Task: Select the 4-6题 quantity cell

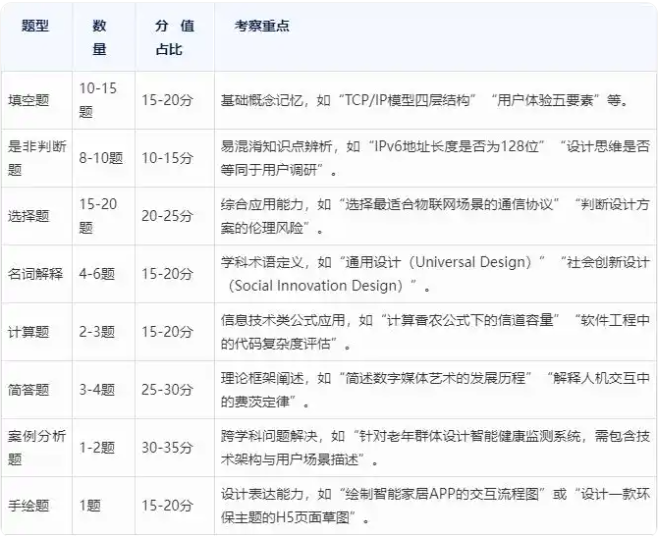Action: (97, 273)
